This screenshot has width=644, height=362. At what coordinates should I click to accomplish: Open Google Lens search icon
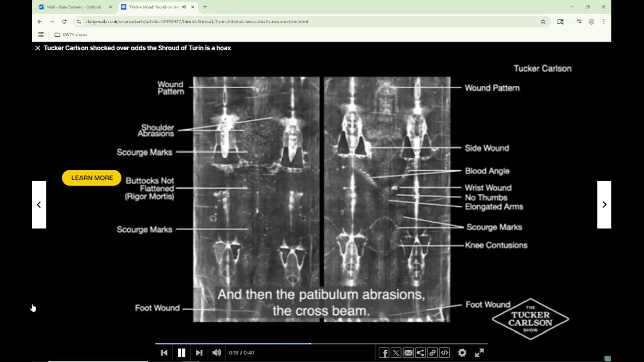[560, 22]
